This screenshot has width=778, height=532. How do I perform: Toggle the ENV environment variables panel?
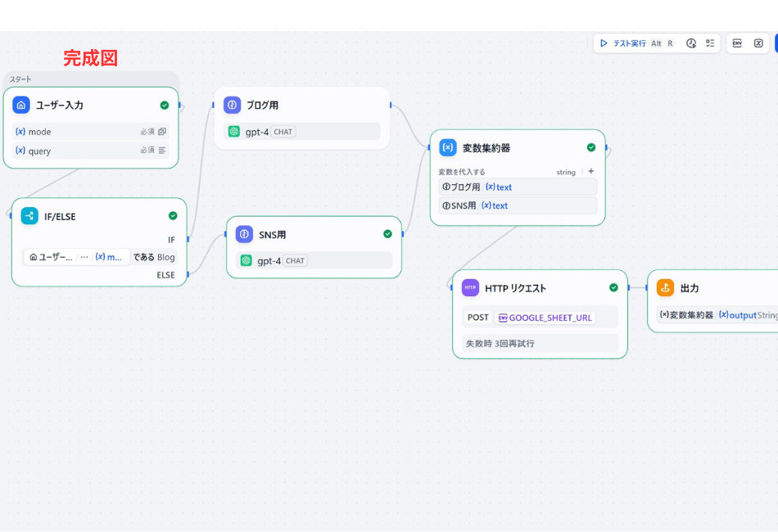(x=736, y=43)
